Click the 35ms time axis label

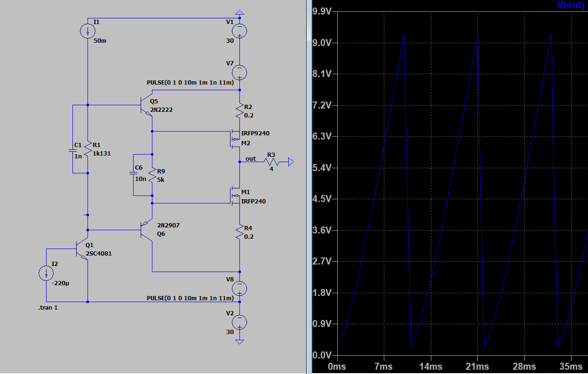[x=571, y=366]
